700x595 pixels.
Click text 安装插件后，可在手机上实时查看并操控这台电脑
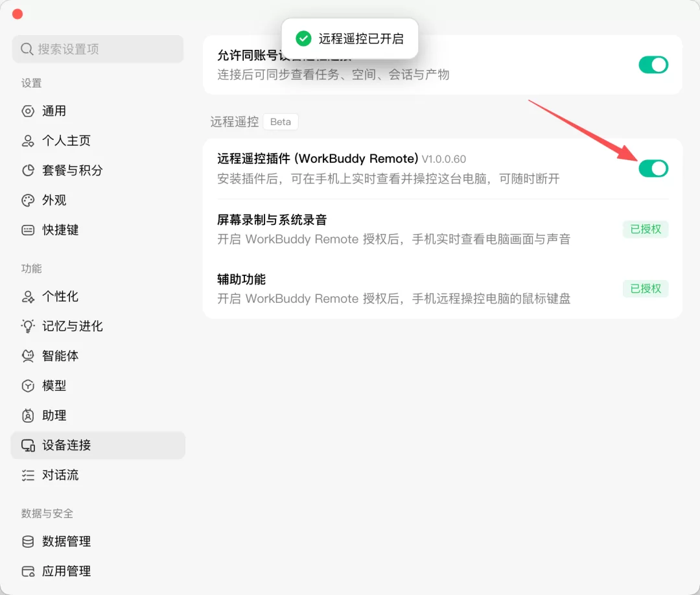(x=352, y=179)
